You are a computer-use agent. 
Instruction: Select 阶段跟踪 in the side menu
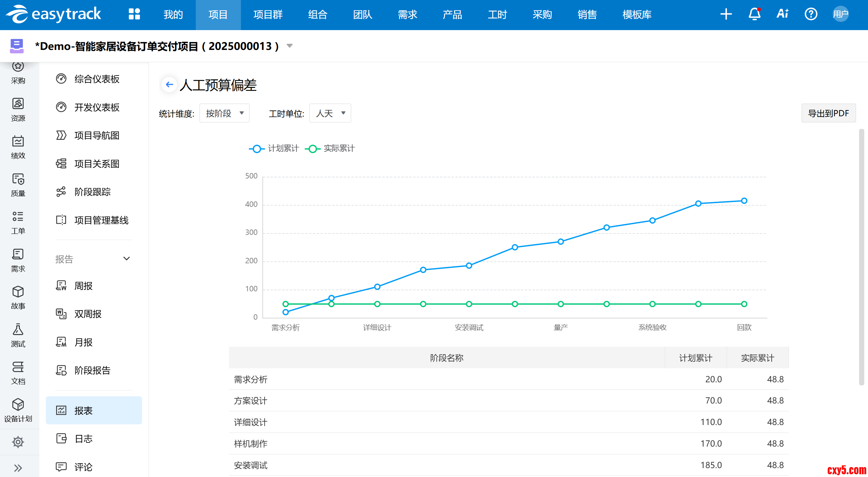[92, 192]
